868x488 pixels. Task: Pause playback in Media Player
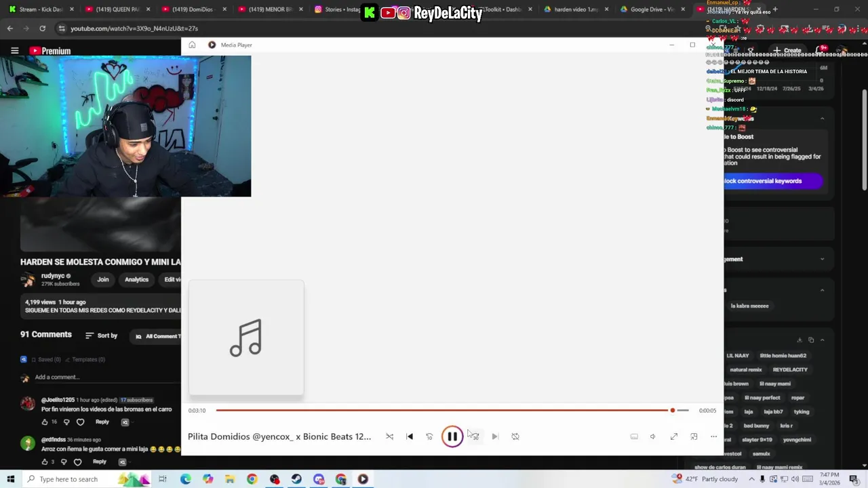click(452, 436)
